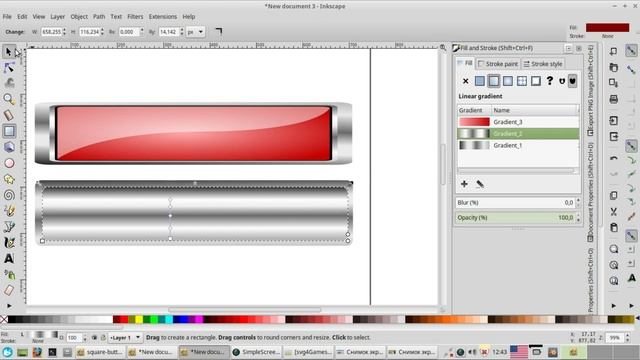Viewport: 640px width, 360px height.
Task: Select the Rectangle tool
Action: (x=9, y=131)
